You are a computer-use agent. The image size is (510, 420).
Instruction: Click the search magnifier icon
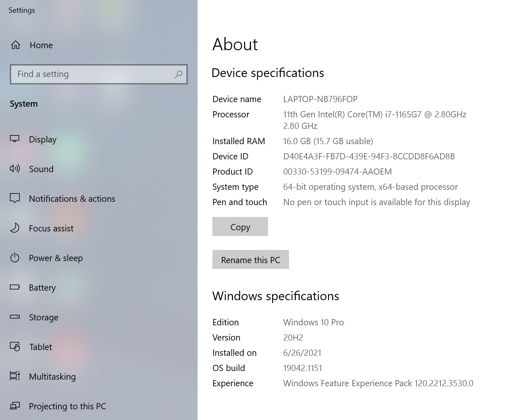[178, 75]
